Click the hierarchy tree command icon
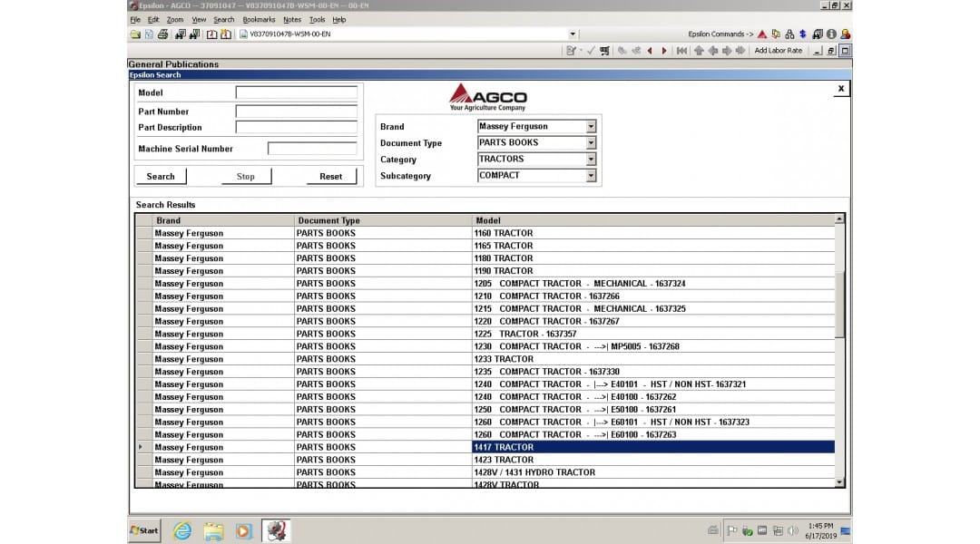980x544 pixels. (x=790, y=34)
